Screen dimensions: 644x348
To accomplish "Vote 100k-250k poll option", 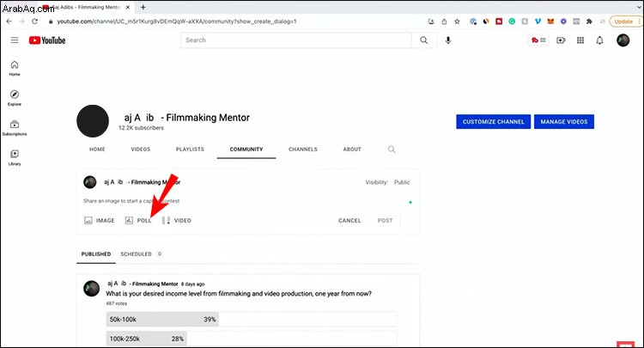I will coord(252,339).
